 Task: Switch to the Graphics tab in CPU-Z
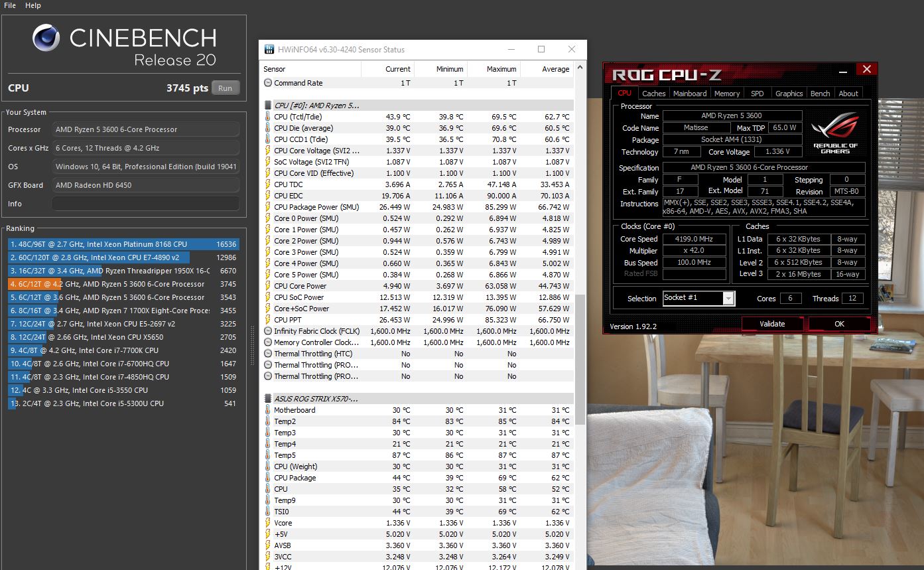pos(789,94)
